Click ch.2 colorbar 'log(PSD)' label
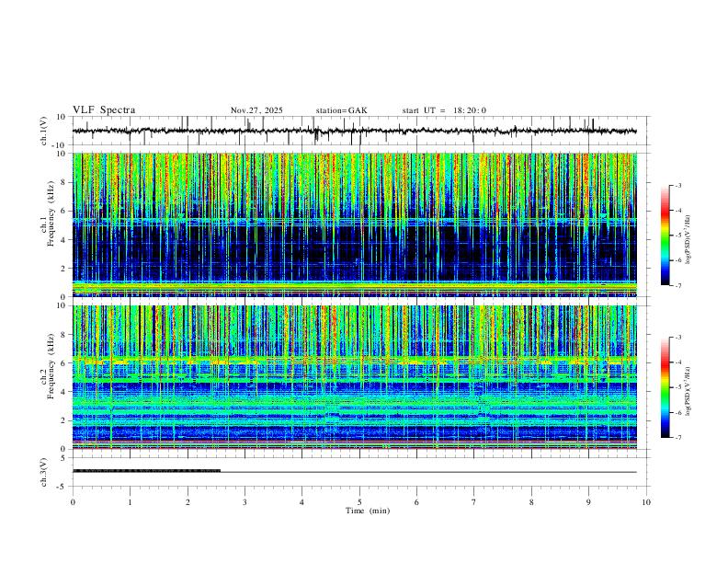Image resolution: width=728 pixels, height=563 pixels. pyautogui.click(x=688, y=391)
